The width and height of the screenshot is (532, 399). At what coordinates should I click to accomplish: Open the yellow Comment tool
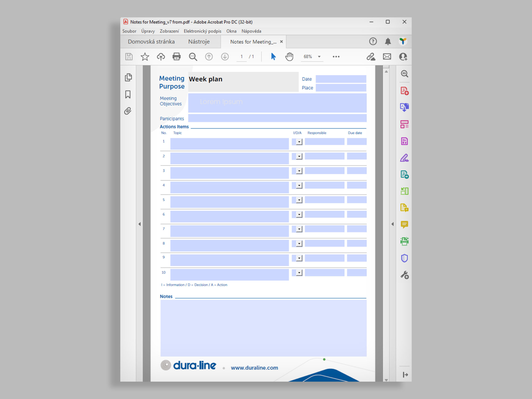[404, 225]
